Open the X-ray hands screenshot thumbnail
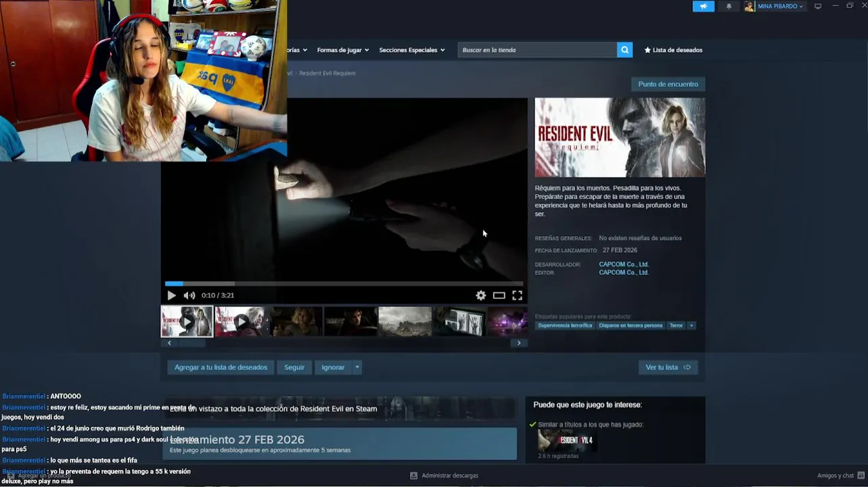868x487 pixels. 459,321
